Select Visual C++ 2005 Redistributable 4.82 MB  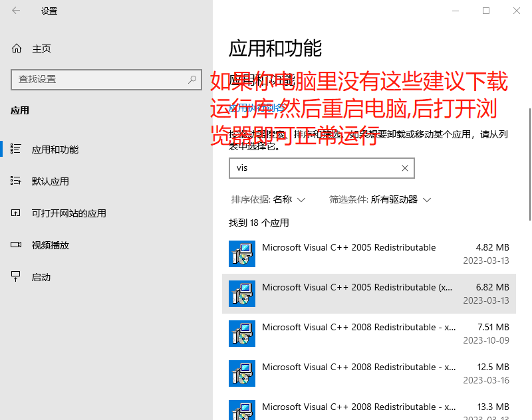point(369,254)
